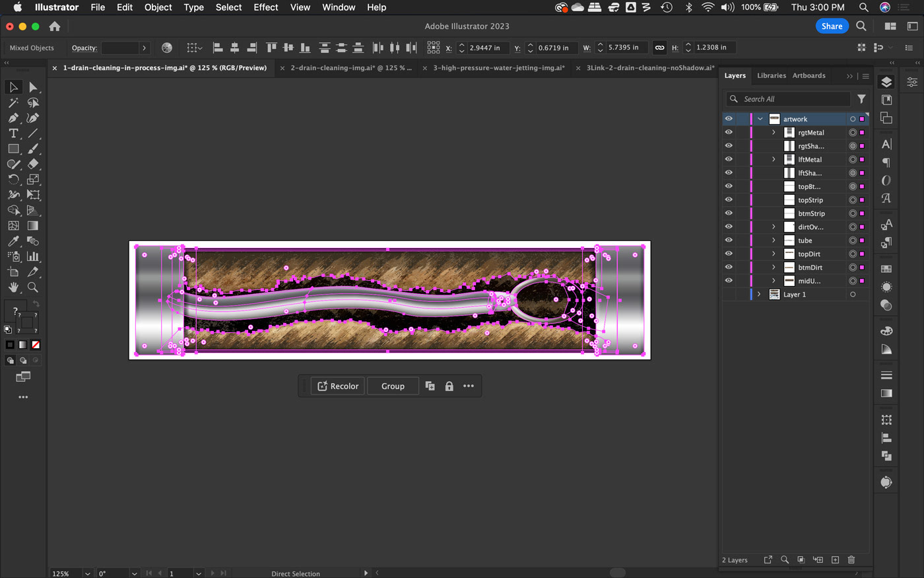Image resolution: width=924 pixels, height=578 pixels.
Task: Select the Hand tool
Action: tap(13, 287)
